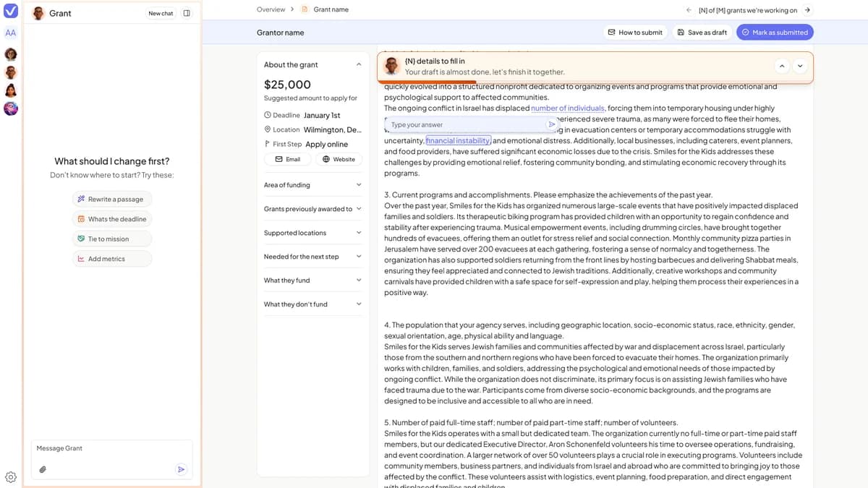Select the second agent avatar in sidebar
This screenshot has height=488, width=868.
(x=11, y=72)
